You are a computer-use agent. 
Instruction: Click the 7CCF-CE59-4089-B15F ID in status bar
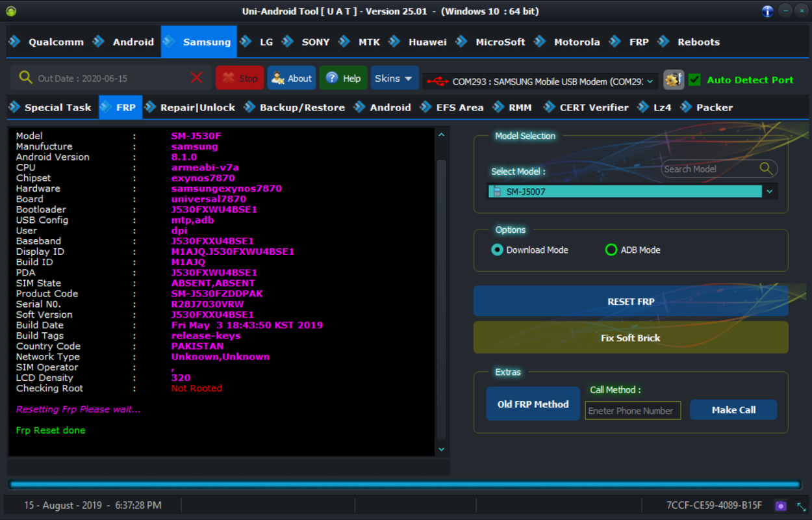(x=714, y=505)
